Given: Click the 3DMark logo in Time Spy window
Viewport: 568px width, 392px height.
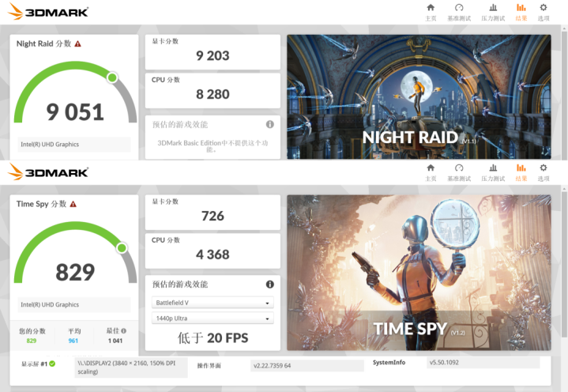Looking at the screenshot, I should (48, 171).
